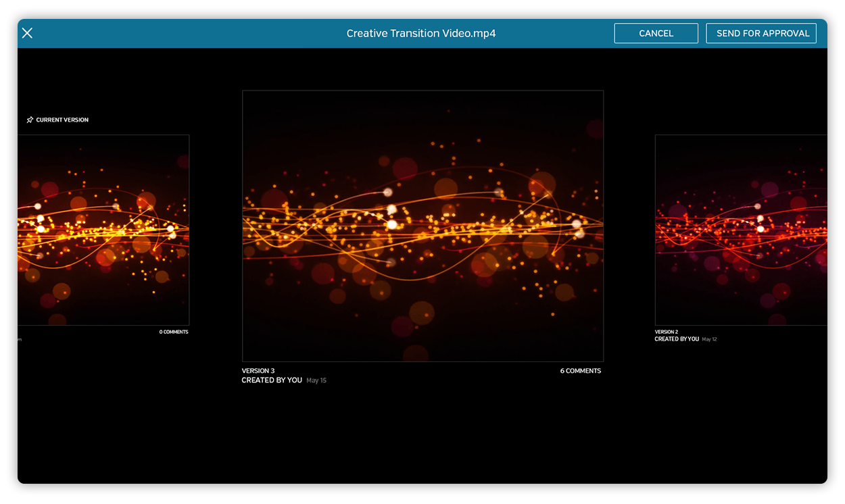
Task: Click the May 12 creation date
Action: (x=709, y=339)
